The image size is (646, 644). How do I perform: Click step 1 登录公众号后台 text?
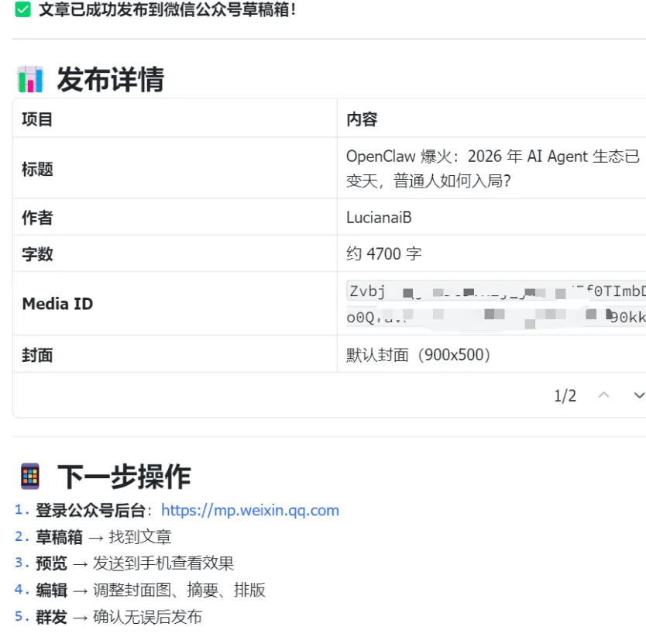click(x=91, y=511)
